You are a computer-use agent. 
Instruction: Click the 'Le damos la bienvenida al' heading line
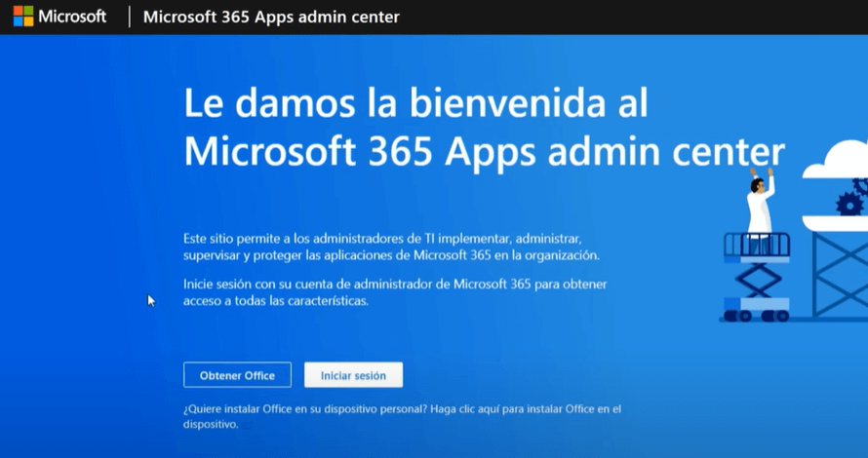tap(415, 103)
